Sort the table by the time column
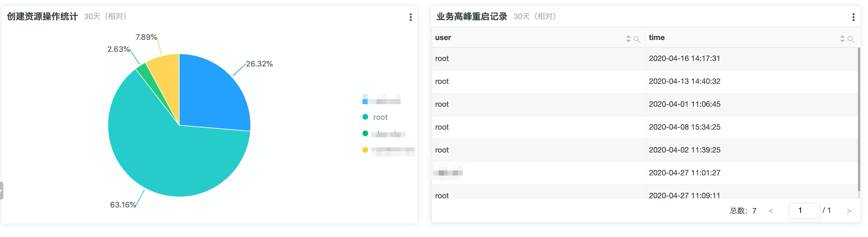 [x=842, y=39]
